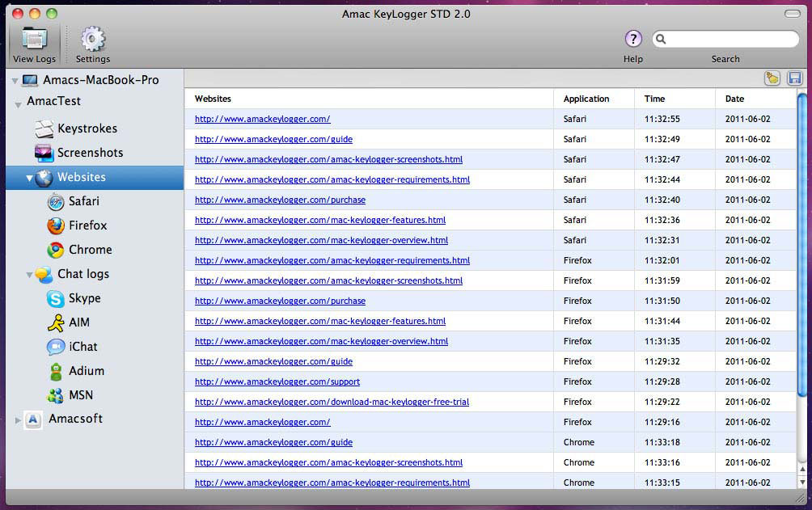The height and width of the screenshot is (510, 812).
Task: Collapse the Chat logs disclosure triangle
Action: pos(29,275)
